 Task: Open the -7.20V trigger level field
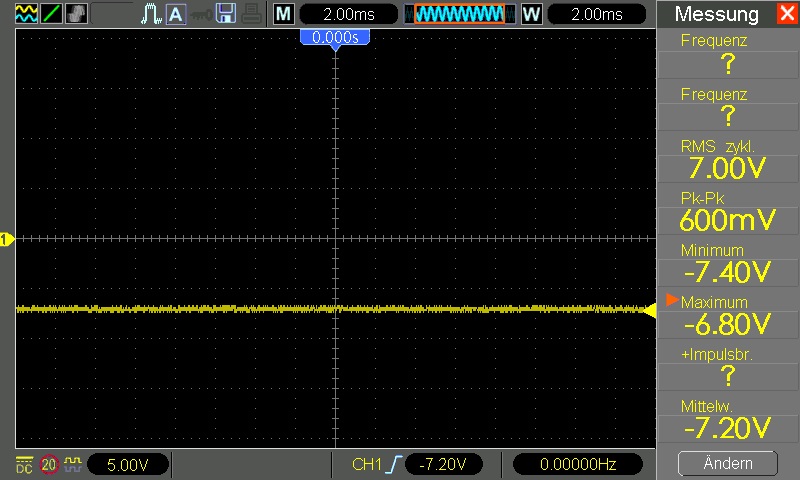pyautogui.click(x=443, y=464)
